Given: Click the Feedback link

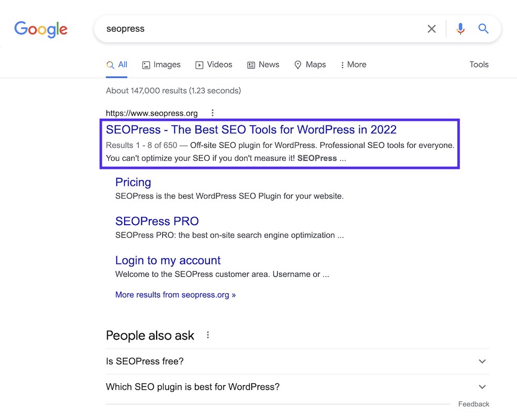Looking at the screenshot, I should point(474,404).
